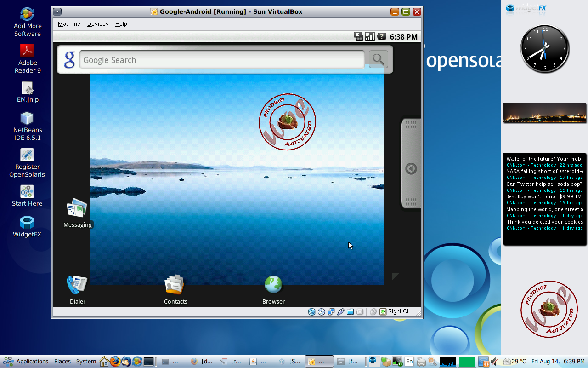Click the panel date and time clock
Image resolution: width=588 pixels, height=368 pixels.
coord(558,362)
